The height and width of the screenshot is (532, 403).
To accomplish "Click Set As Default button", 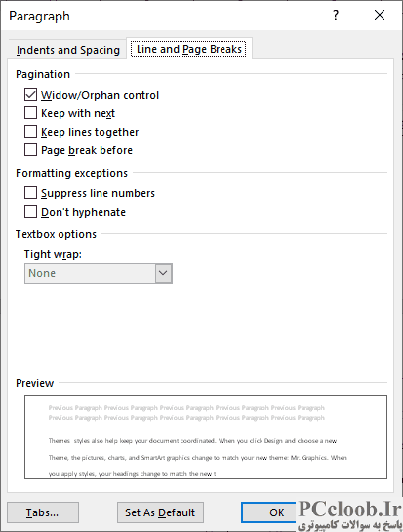I will pos(160,512).
